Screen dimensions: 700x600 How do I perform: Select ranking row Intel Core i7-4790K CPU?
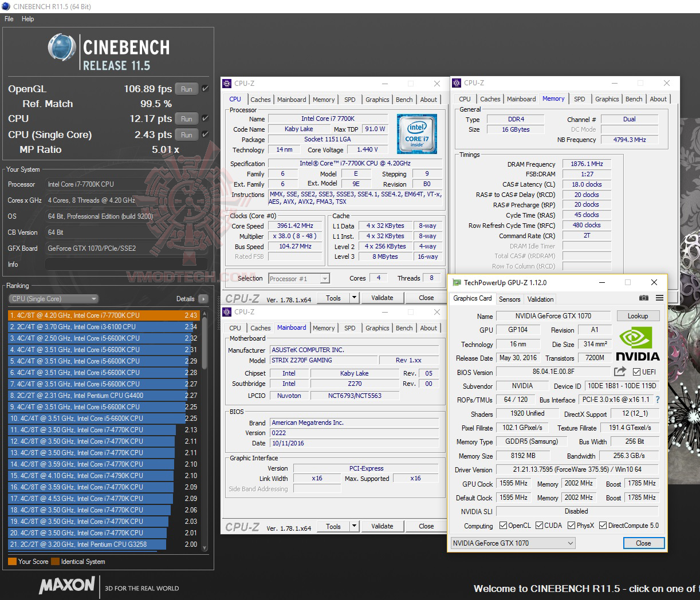[103, 475]
